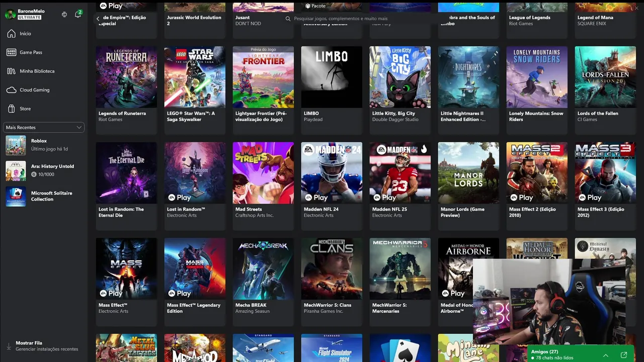
Task: Open Lords of the Fallen cover
Action: [605, 77]
